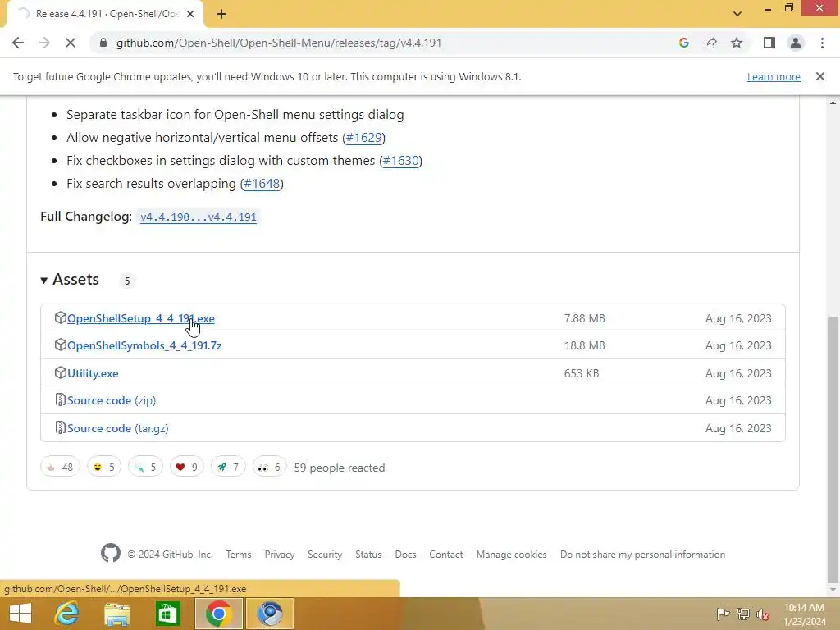This screenshot has width=840, height=630.
Task: Download Source code (zip)
Action: point(112,400)
